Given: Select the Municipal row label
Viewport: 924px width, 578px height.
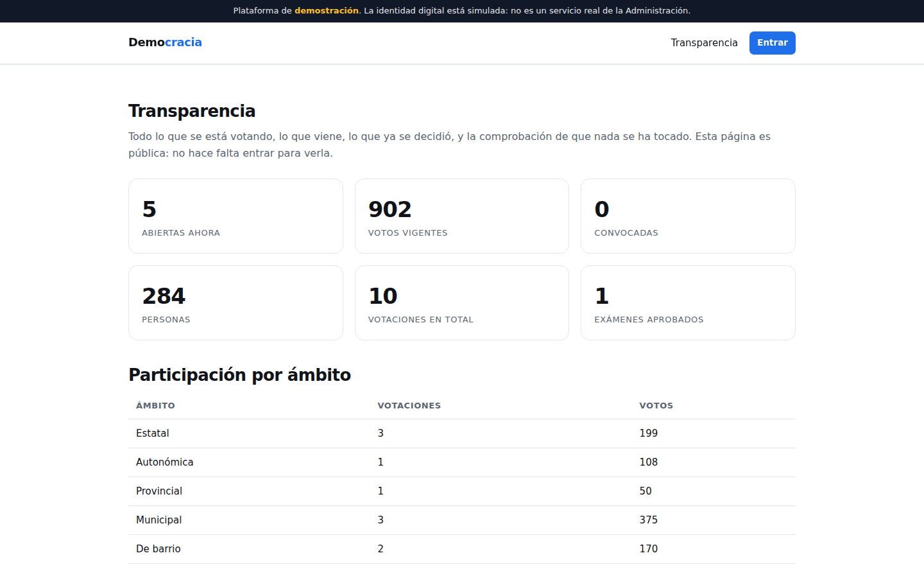Looking at the screenshot, I should (158, 520).
